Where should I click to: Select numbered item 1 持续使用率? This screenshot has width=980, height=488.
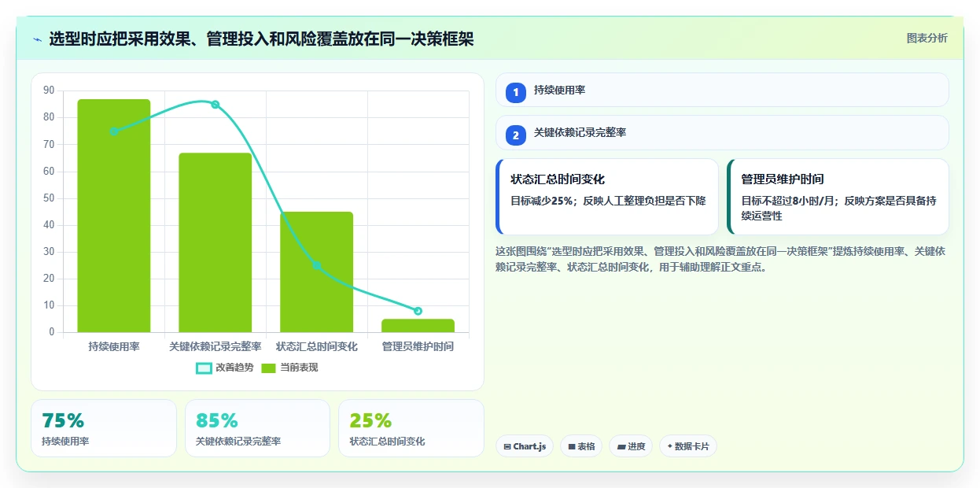(x=722, y=90)
